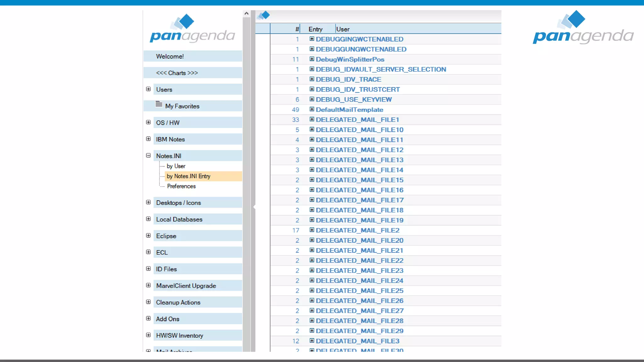Viewport: 644px width, 362px height.
Task: Click the DebugWinSplitterPos entry link
Action: [350, 59]
